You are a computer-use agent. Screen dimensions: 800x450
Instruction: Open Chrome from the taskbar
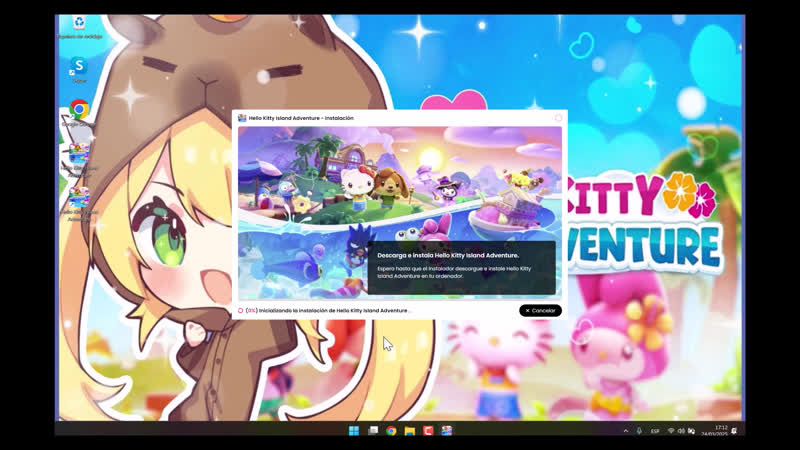pyautogui.click(x=391, y=431)
